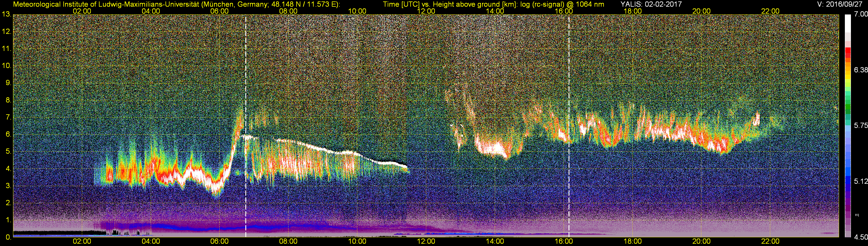
Task: Click the 12:00 label on the top time axis
Action: click(426, 11)
